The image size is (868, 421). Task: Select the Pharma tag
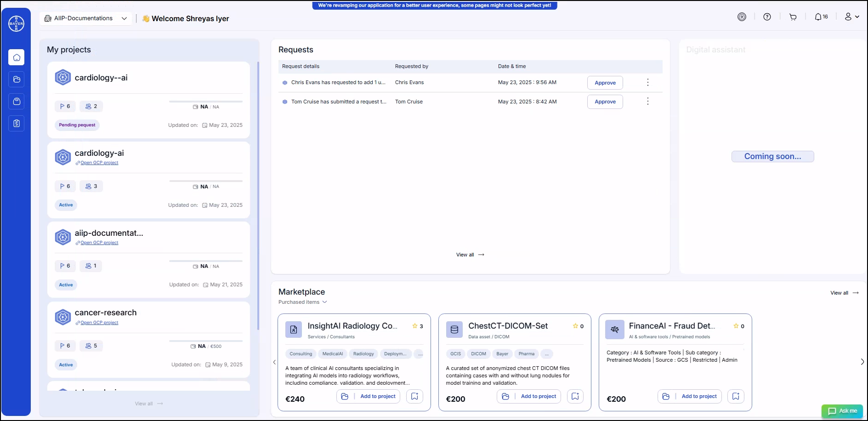click(x=527, y=354)
